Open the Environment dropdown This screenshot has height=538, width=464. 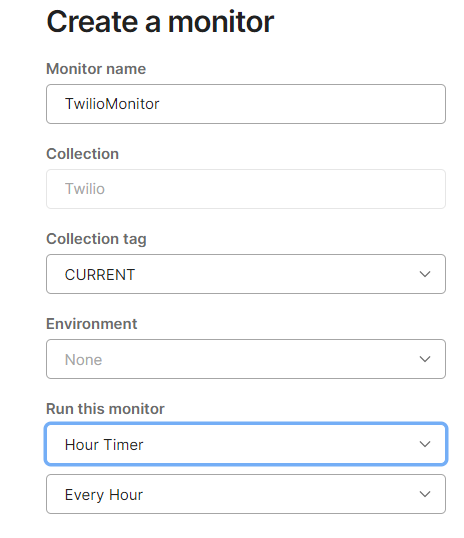pyautogui.click(x=246, y=359)
